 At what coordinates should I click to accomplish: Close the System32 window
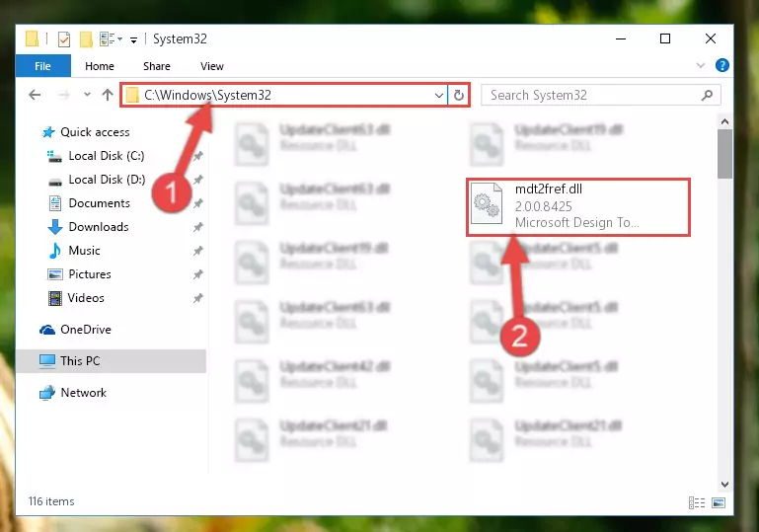pos(710,38)
